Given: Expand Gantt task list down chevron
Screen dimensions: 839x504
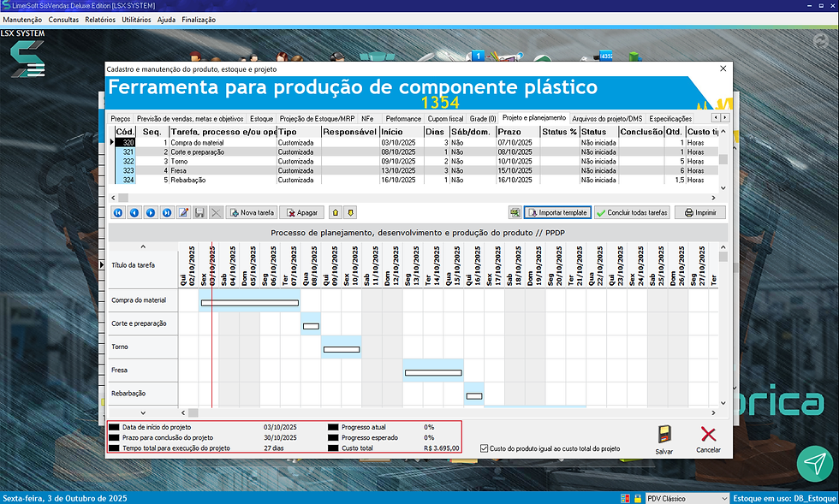Looking at the screenshot, I should pyautogui.click(x=143, y=413).
